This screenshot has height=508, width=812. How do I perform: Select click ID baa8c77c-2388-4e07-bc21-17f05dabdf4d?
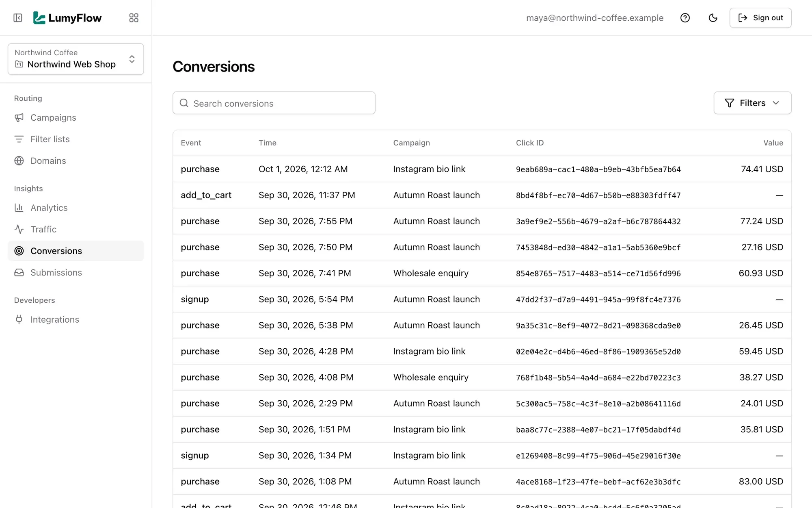[598, 429]
